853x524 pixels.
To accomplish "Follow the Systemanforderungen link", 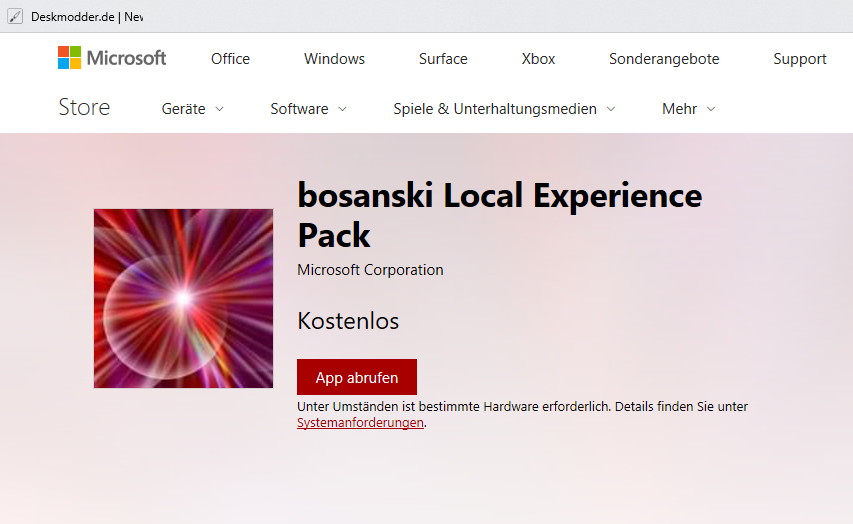I will point(360,422).
